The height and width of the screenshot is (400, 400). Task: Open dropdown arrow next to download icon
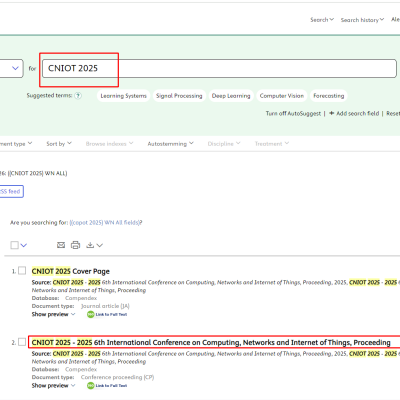tap(100, 245)
